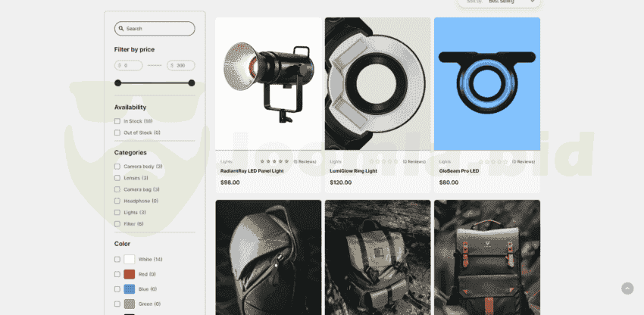Click into the Search text field

point(158,29)
